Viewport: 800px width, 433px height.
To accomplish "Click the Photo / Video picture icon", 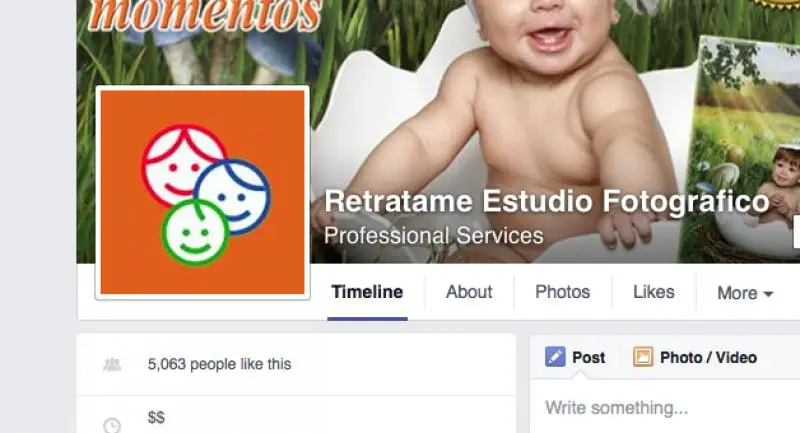I will 643,357.
